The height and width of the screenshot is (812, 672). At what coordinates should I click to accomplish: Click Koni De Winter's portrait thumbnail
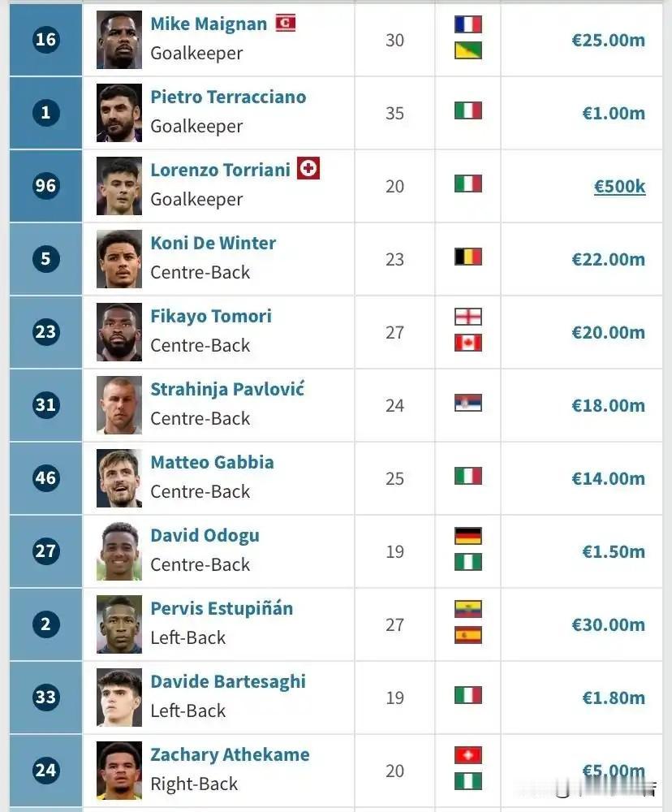click(x=119, y=259)
